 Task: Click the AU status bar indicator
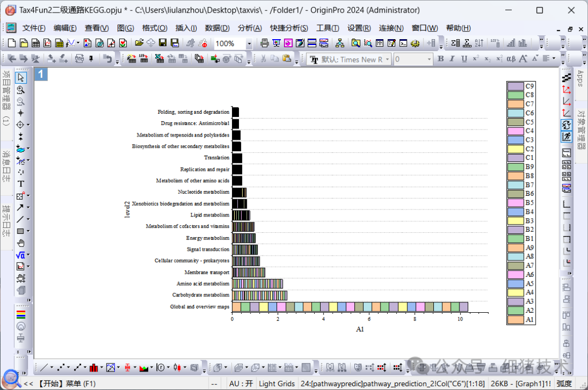click(240, 383)
